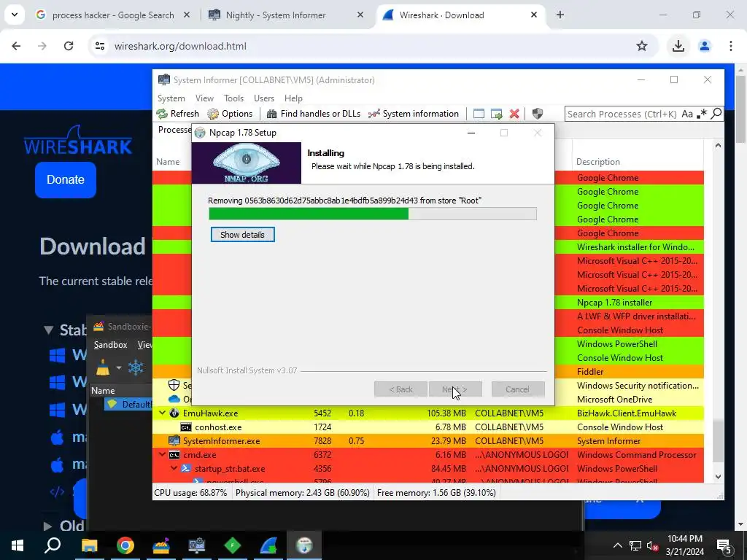The height and width of the screenshot is (560, 747).
Task: Go back in Chrome
Action: coord(16,46)
